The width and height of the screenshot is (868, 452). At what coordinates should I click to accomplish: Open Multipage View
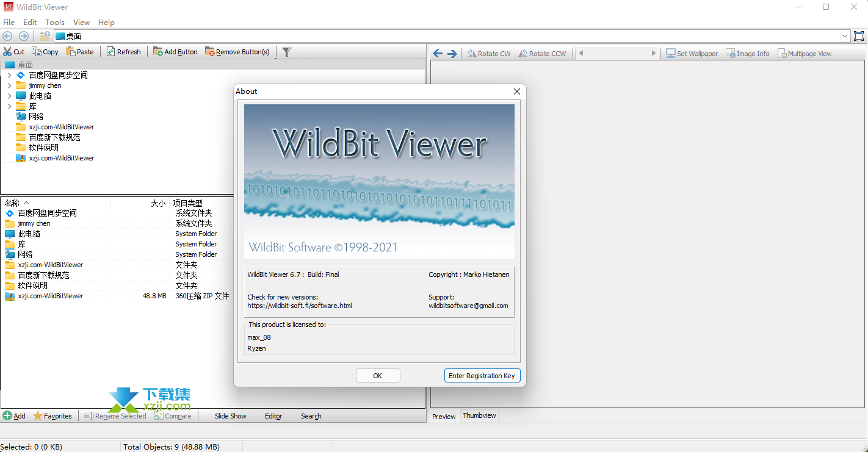(805, 54)
